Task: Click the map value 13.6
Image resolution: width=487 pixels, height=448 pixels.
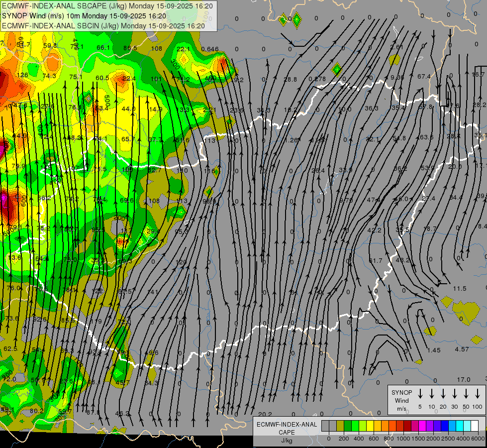Action: point(14,257)
